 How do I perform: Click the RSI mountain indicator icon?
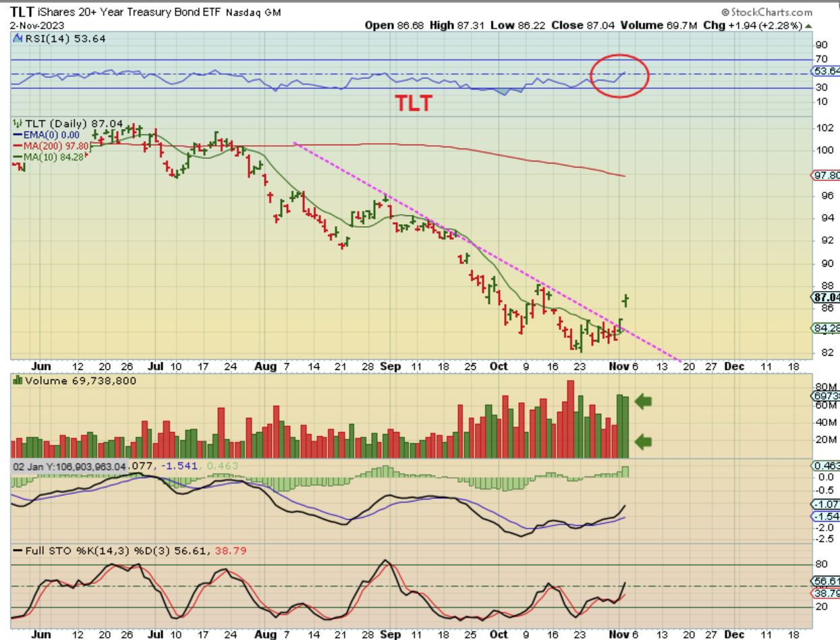16,39
